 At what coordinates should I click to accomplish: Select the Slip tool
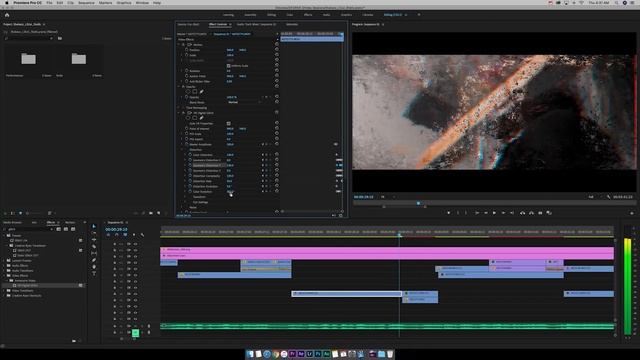point(94,253)
